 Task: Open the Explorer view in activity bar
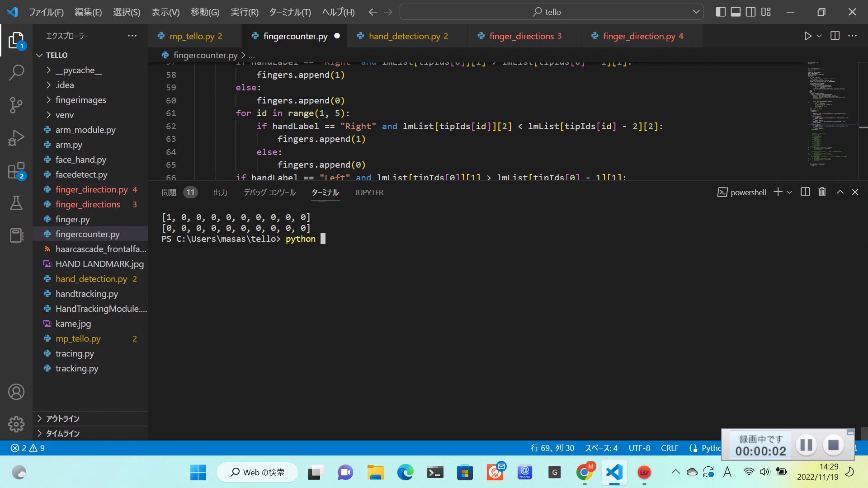[16, 40]
